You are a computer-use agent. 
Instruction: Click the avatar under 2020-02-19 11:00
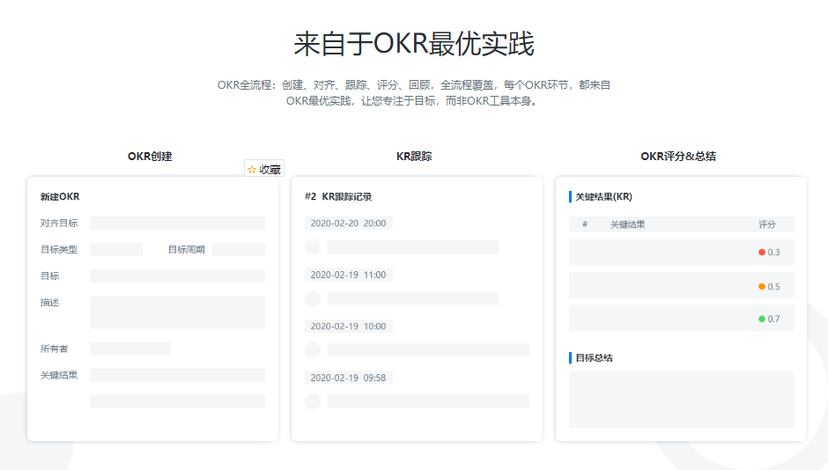coord(313,298)
